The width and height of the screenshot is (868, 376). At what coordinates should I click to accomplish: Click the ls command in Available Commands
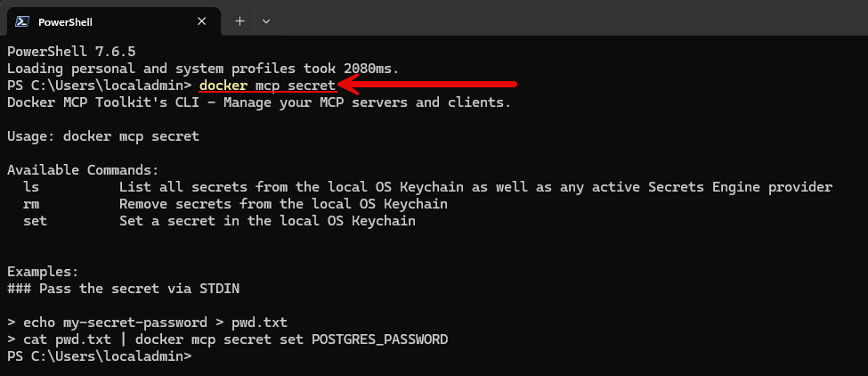click(31, 187)
